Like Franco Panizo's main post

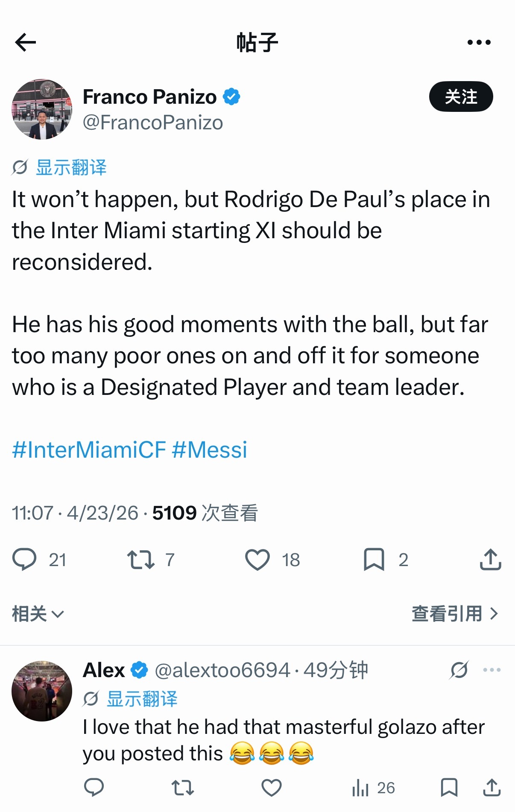(257, 559)
